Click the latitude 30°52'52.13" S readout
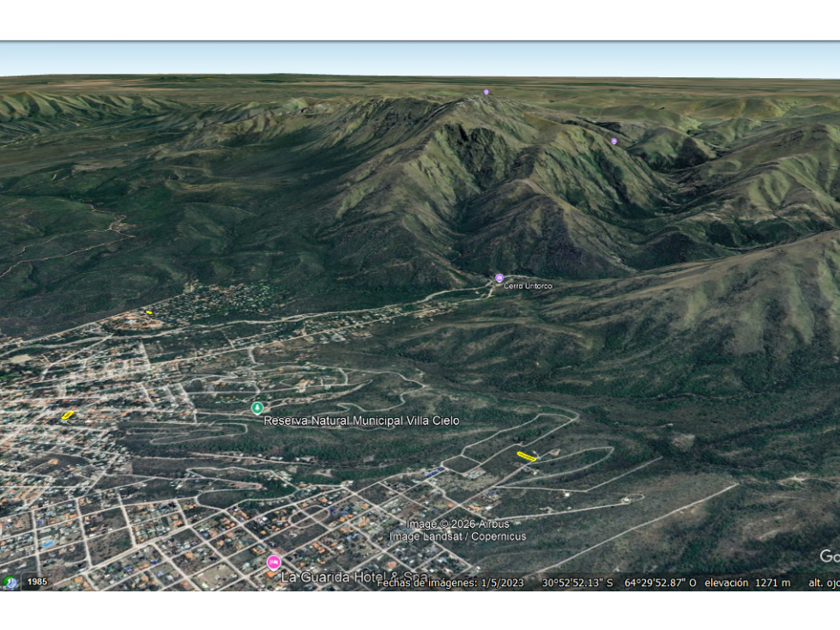The image size is (840, 630). [577, 583]
